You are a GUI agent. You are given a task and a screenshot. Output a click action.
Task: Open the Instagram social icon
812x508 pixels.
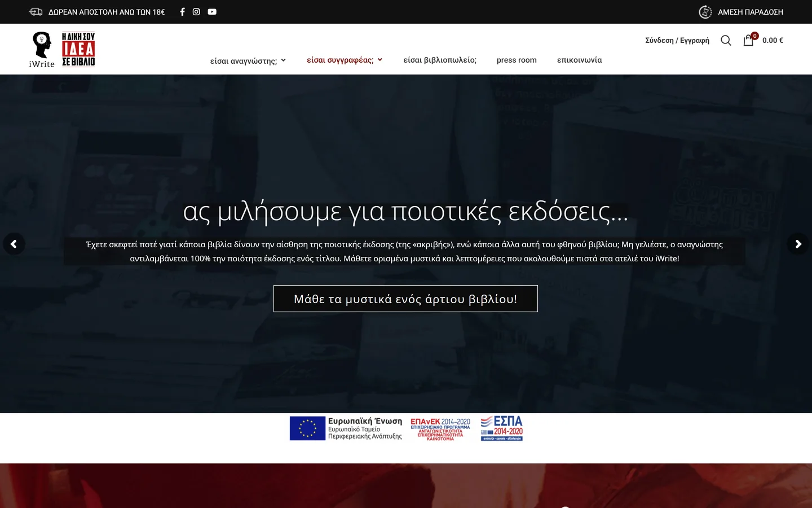coord(196,12)
